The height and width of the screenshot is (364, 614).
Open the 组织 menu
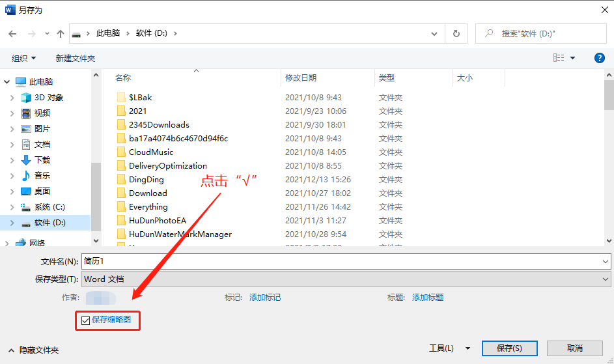click(23, 59)
